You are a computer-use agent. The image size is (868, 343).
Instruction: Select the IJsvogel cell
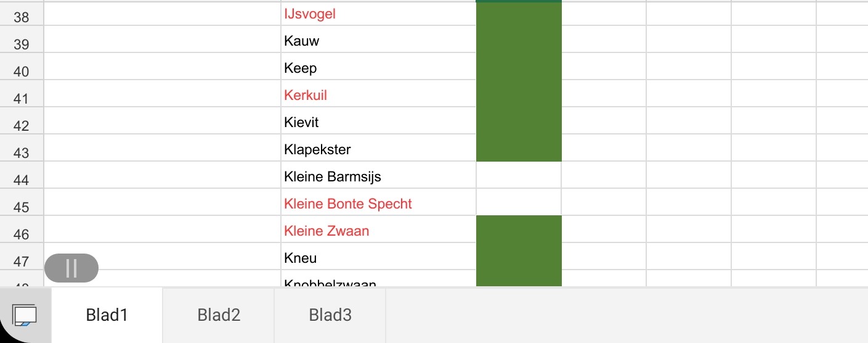[x=378, y=14]
